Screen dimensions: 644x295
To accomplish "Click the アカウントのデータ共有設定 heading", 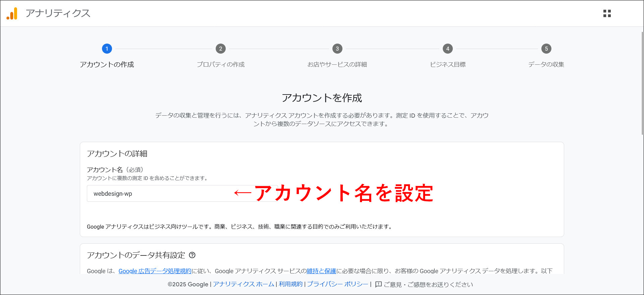I will point(136,255).
